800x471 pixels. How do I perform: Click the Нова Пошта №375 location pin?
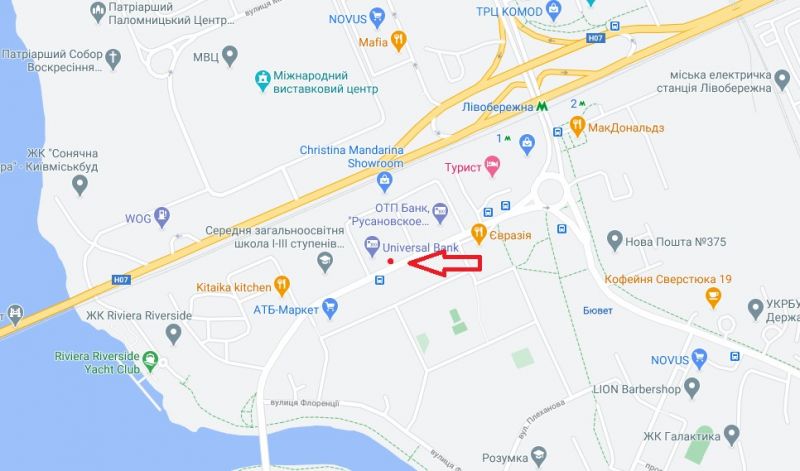[614, 241]
